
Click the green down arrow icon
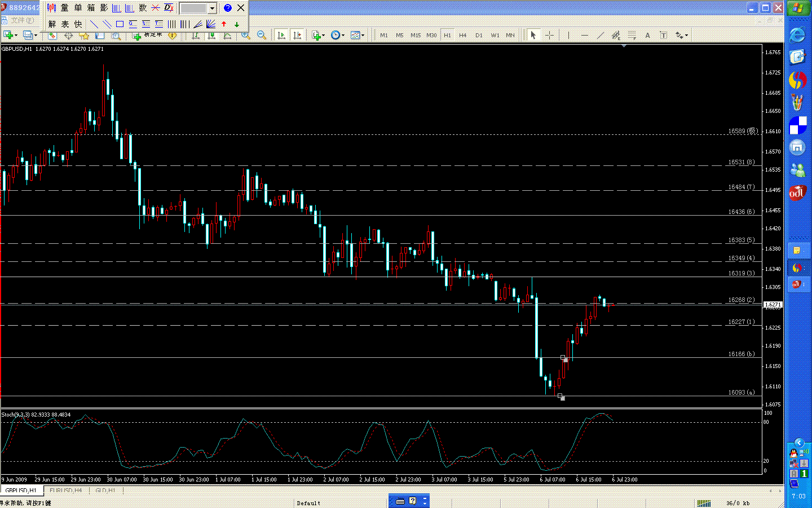237,24
